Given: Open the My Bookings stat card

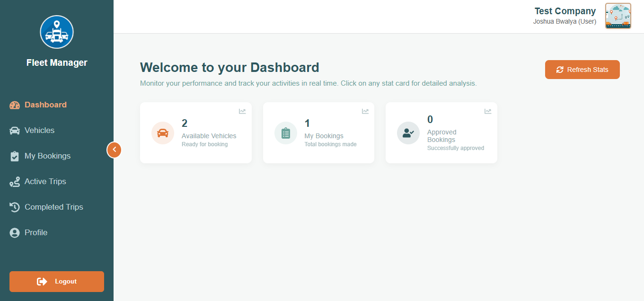Looking at the screenshot, I should (318, 133).
